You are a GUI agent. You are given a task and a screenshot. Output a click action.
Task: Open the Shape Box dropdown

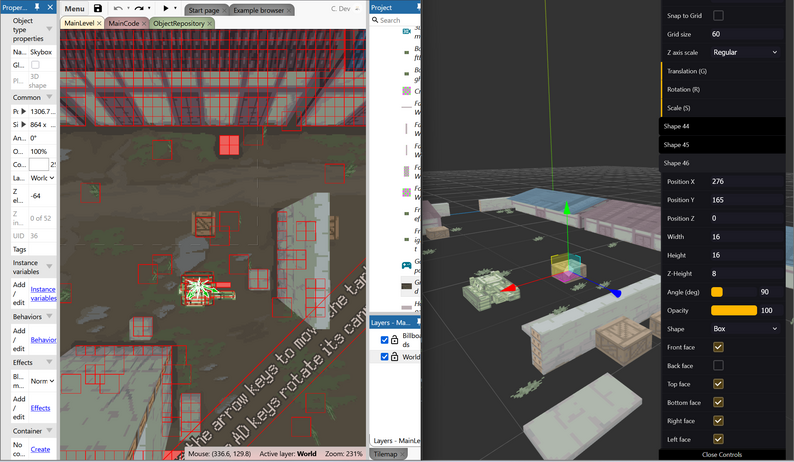click(745, 329)
